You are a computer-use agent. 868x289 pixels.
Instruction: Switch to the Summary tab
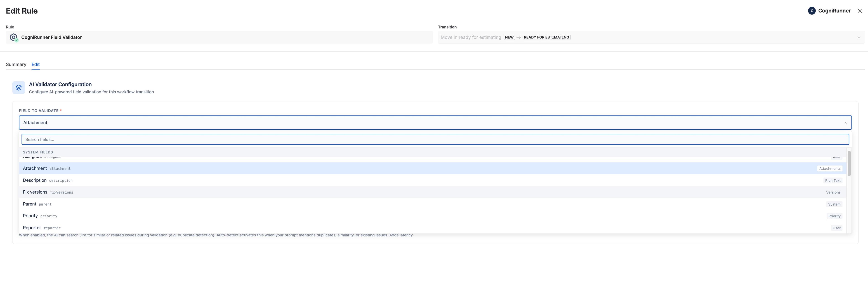pos(16,64)
